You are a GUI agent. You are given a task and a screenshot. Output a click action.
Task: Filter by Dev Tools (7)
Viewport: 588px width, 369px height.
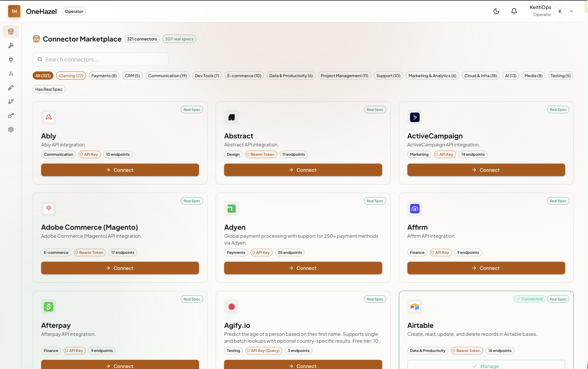[207, 76]
